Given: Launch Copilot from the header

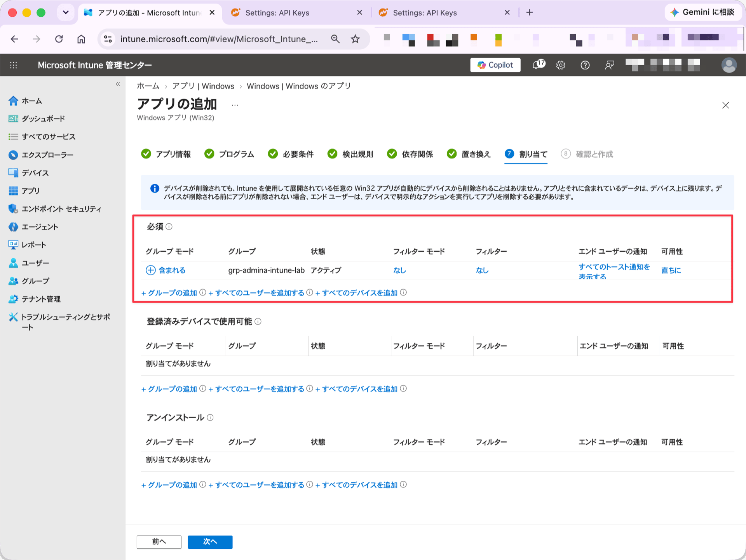Looking at the screenshot, I should click(x=495, y=65).
